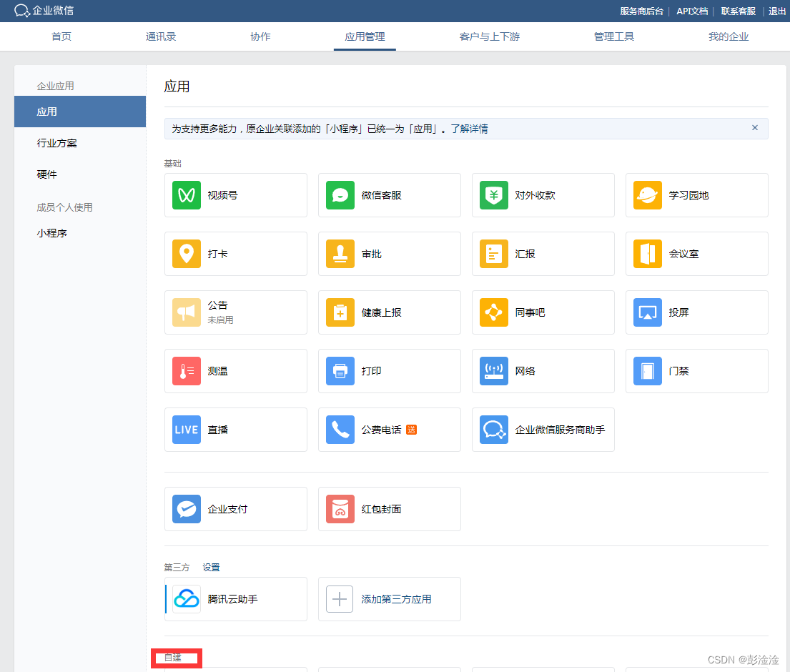
Task: Click the 直播 label text
Action: point(217,430)
